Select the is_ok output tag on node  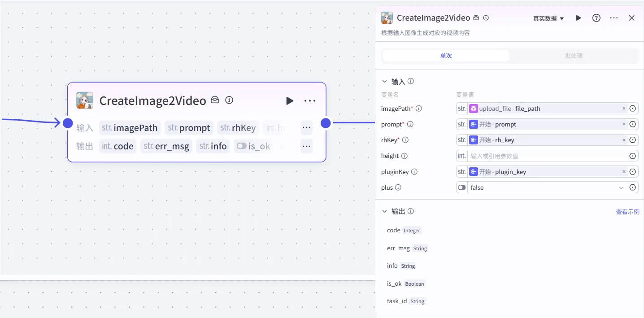coord(253,146)
